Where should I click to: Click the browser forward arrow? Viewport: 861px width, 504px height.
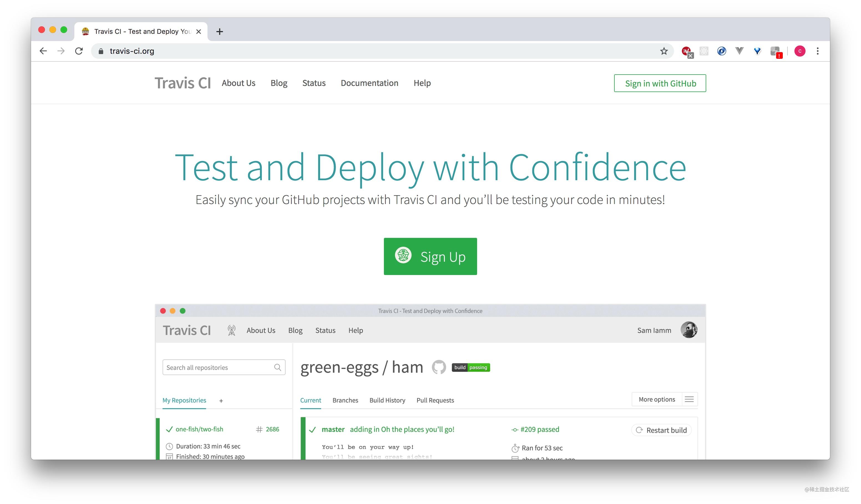[x=61, y=51]
